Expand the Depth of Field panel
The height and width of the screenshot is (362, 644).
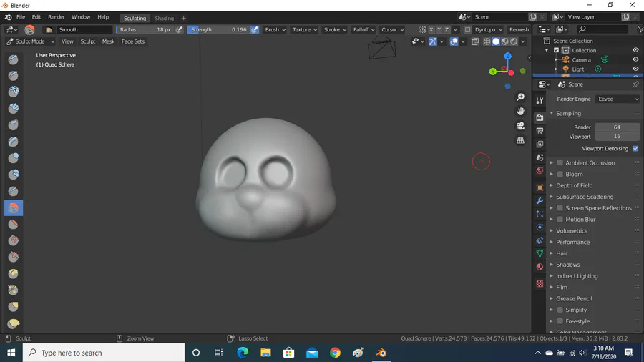pos(574,185)
